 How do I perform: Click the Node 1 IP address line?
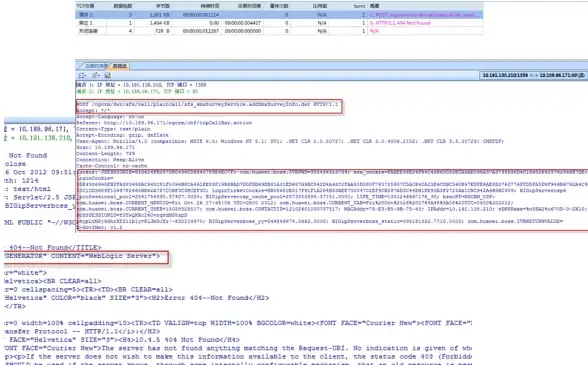pyautogui.click(x=141, y=85)
